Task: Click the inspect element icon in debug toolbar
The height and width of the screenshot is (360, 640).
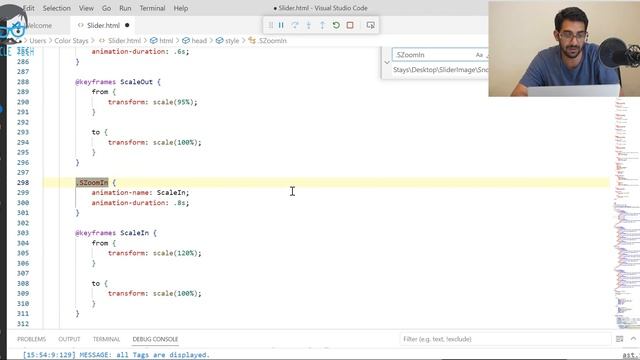Action: 370,25
